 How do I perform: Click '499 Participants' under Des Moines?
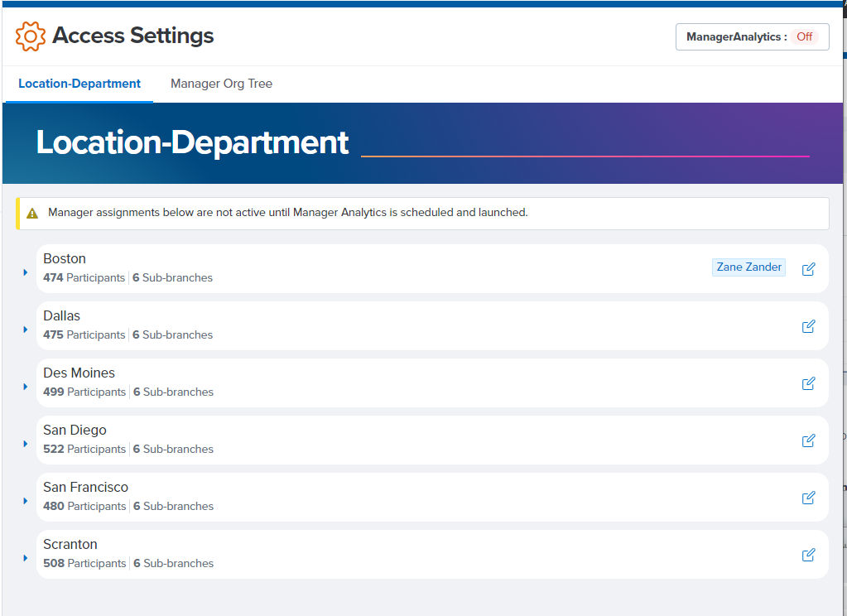(x=84, y=392)
